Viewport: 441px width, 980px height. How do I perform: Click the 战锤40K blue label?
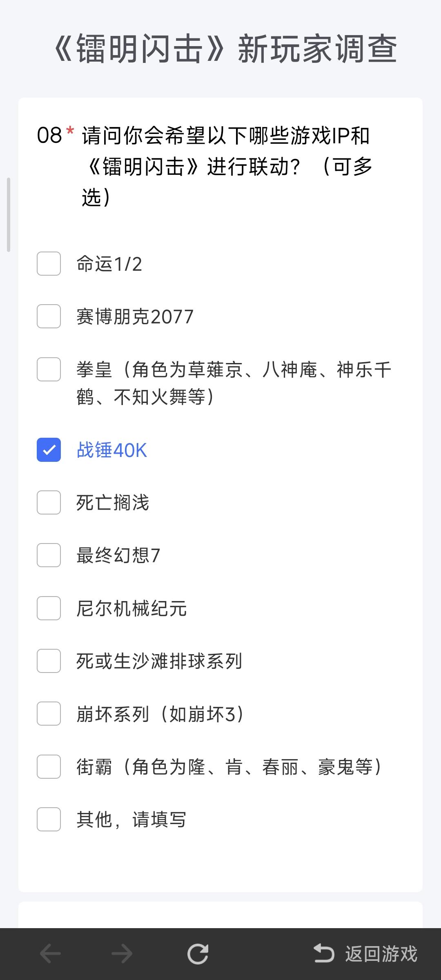click(112, 450)
